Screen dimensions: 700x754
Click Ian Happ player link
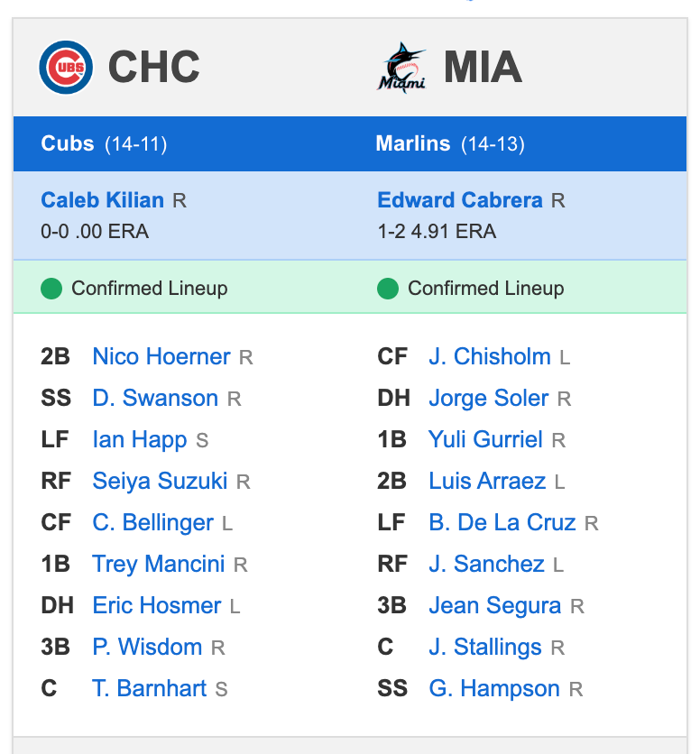[139, 439]
